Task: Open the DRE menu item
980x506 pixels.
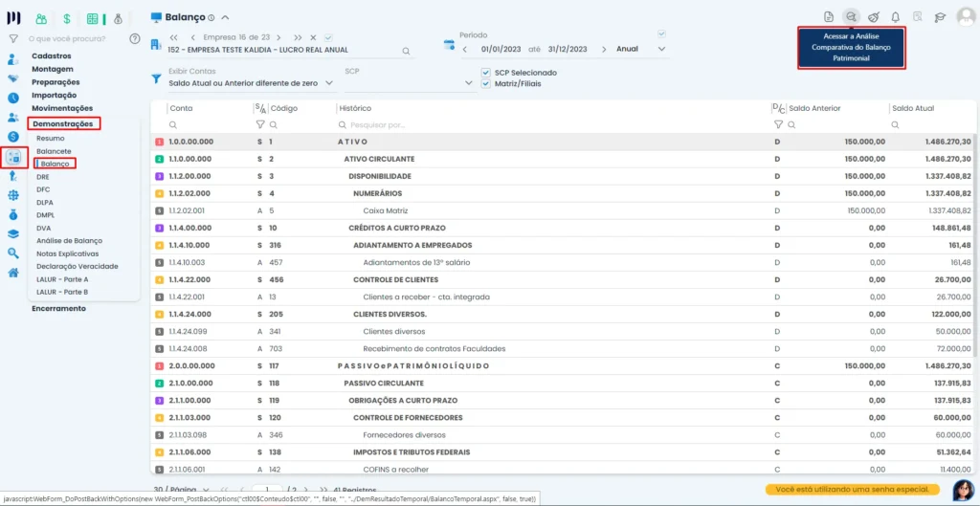Action: pyautogui.click(x=43, y=177)
